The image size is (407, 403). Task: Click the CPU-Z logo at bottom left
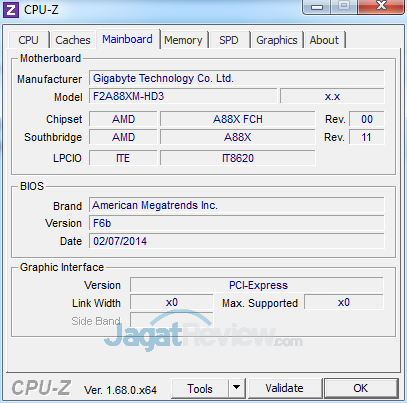[41, 388]
